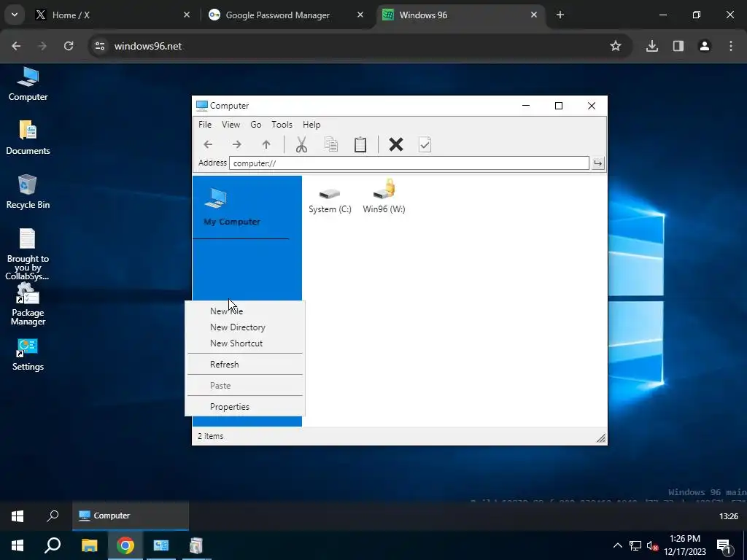Open Chrome three-dot menu
Image resolution: width=747 pixels, height=560 pixels.
point(731,46)
